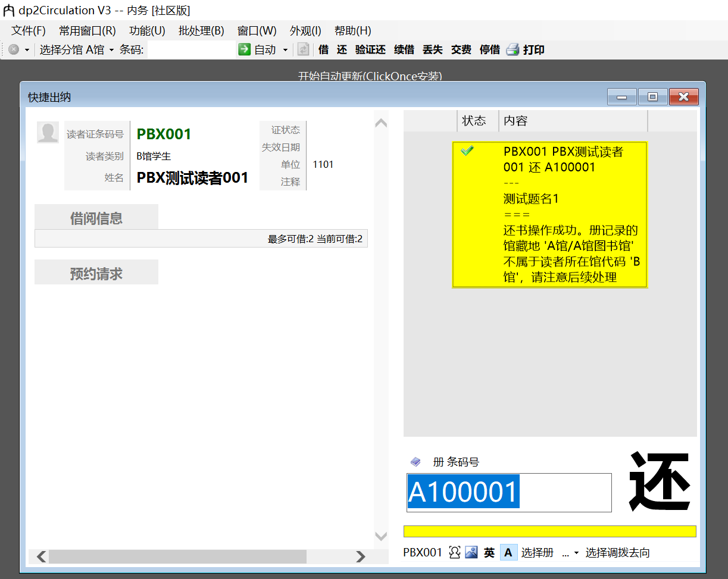Click the horizontal scrollbar thumb
This screenshot has height=579, width=728.
[x=177, y=556]
